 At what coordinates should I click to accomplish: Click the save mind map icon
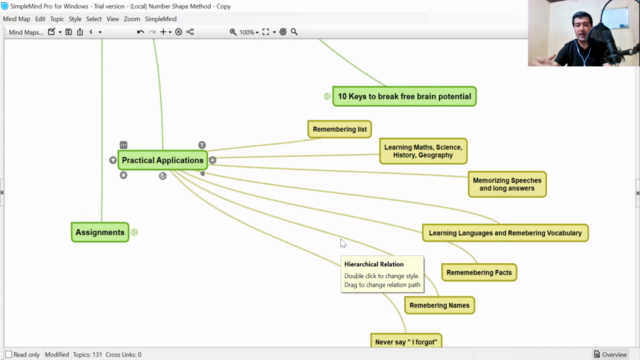coord(69,32)
